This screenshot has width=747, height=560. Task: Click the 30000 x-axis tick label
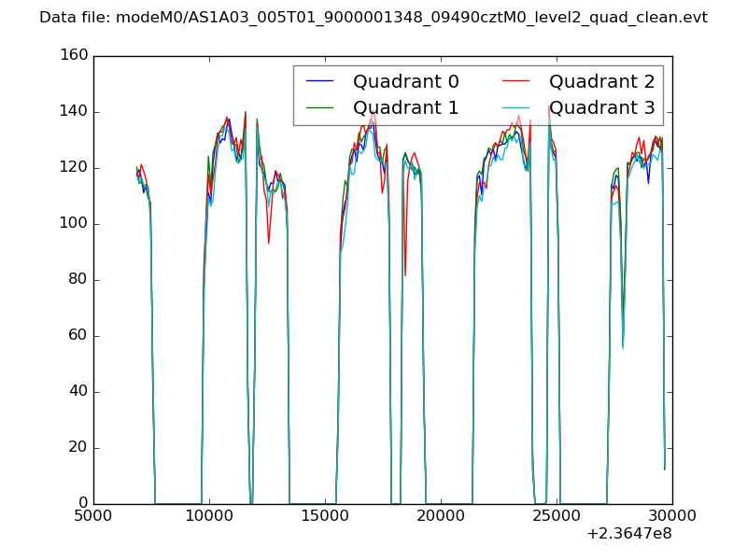click(x=672, y=516)
